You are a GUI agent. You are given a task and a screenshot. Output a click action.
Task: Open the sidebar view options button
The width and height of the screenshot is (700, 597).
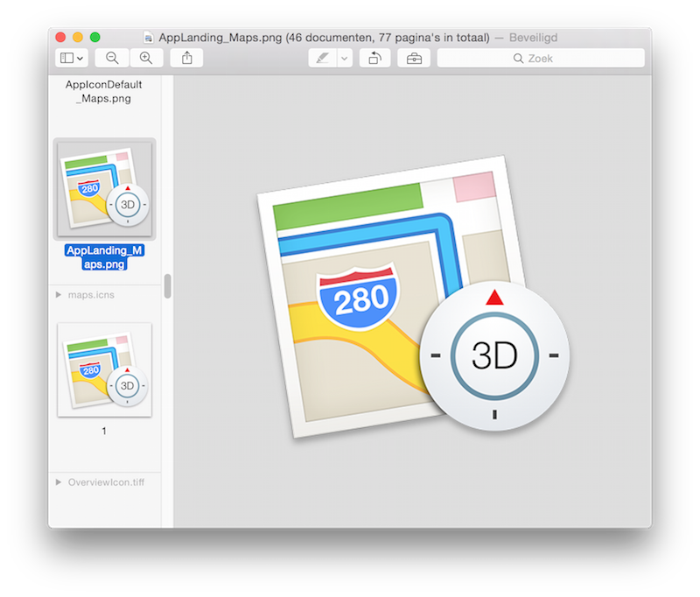click(x=72, y=58)
